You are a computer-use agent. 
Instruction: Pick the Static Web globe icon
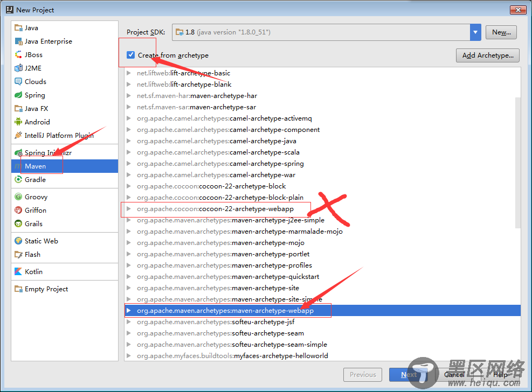click(x=18, y=241)
